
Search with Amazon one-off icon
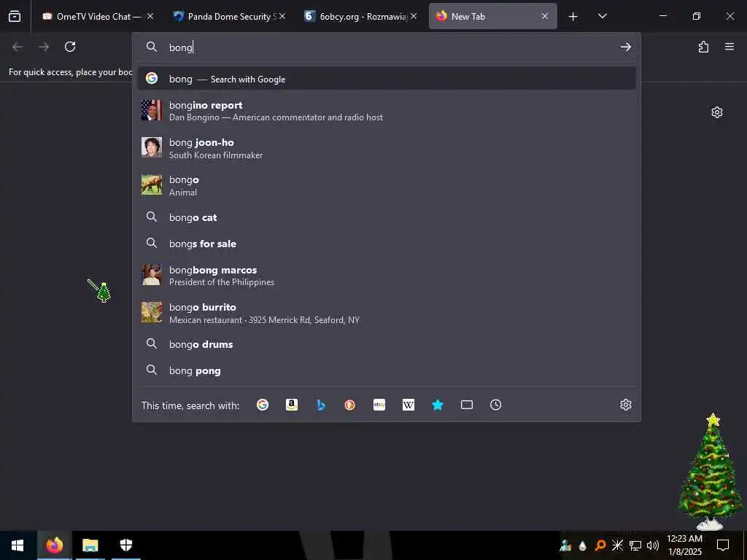tap(292, 405)
